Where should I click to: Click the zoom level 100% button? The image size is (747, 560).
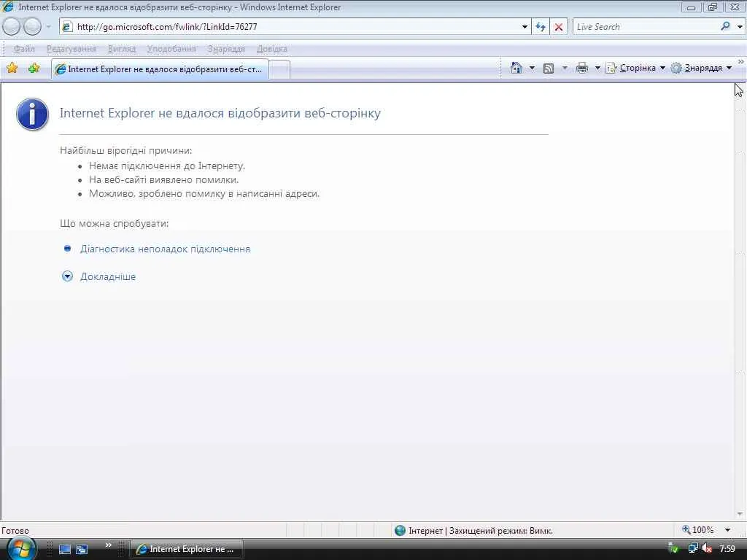pyautogui.click(x=698, y=530)
